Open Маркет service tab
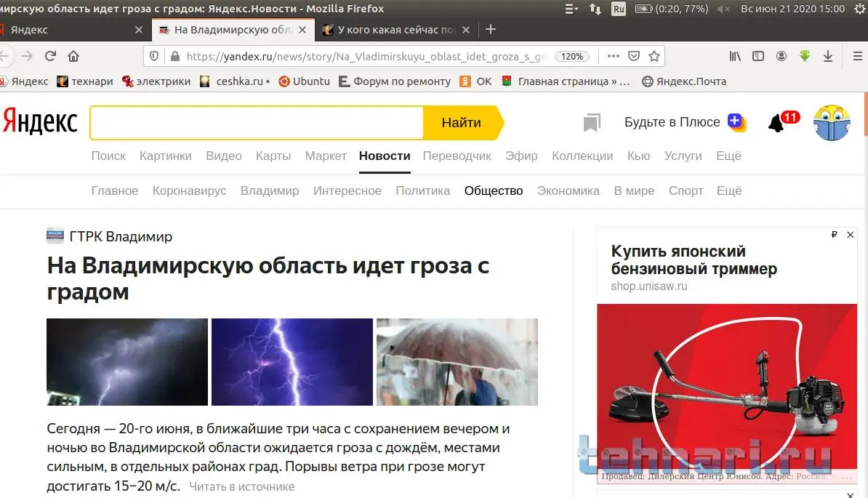This screenshot has height=498, width=868. tap(326, 156)
